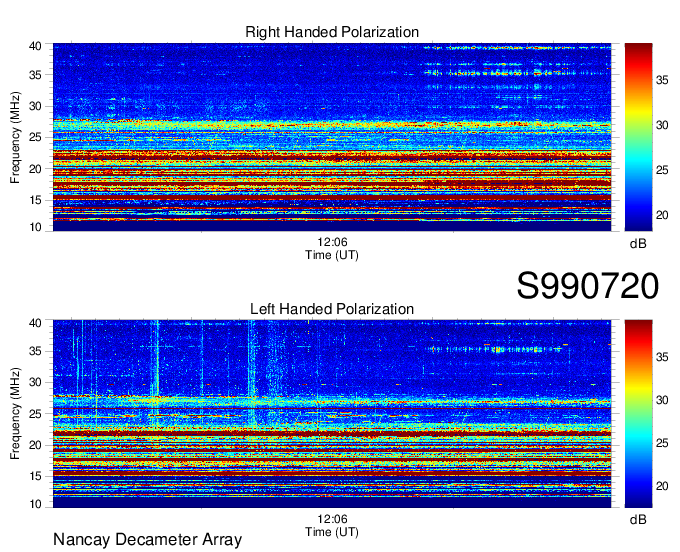The height and width of the screenshot is (552, 680).
Task: Click the Nancay Decameter Array caption
Action: tap(147, 540)
